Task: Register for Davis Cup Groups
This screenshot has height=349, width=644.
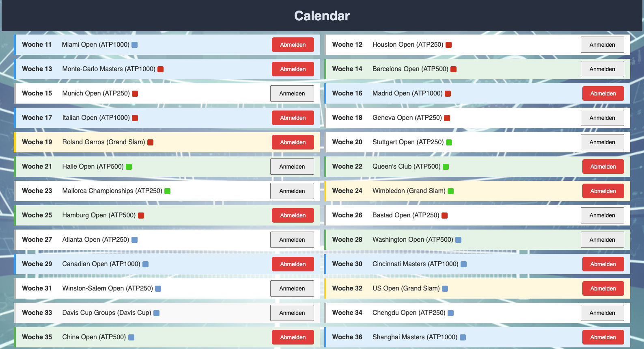Action: coord(292,313)
